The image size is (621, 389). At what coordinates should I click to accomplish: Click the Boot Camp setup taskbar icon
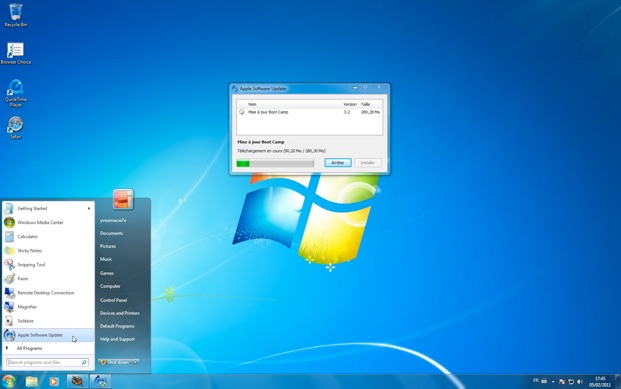tap(77, 381)
